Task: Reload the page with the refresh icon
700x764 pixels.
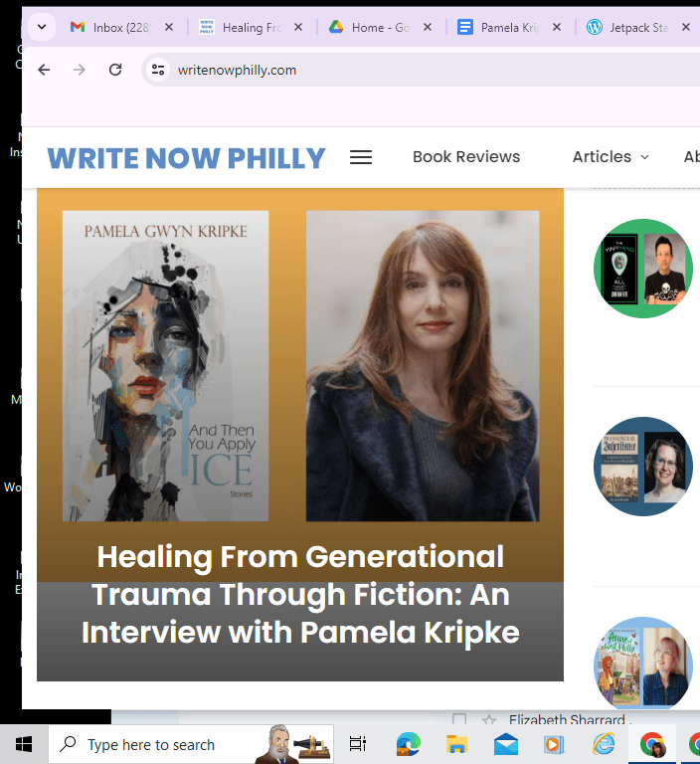Action: tap(115, 70)
